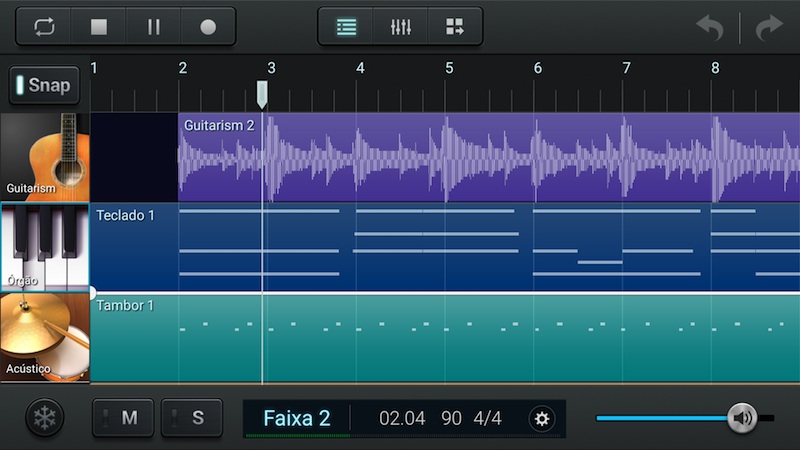The width and height of the screenshot is (800, 450).
Task: Select the Guitarism 2 audio clip
Action: [489, 157]
